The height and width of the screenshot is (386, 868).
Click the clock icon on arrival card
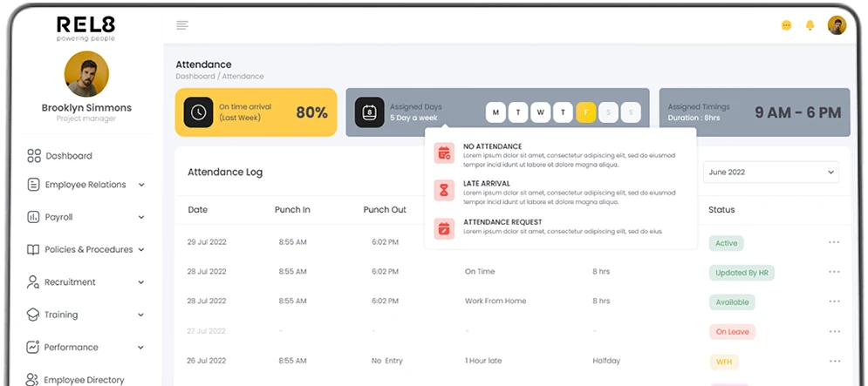click(x=198, y=112)
